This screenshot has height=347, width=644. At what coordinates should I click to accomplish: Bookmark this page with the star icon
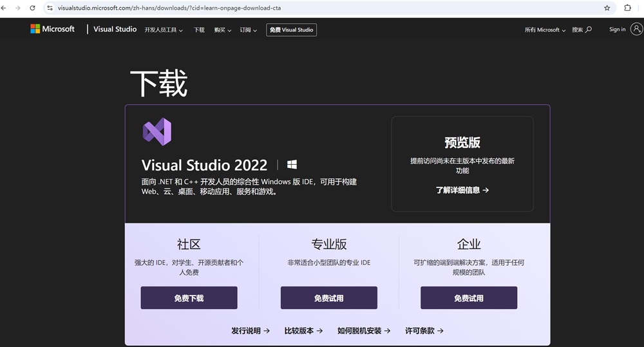[x=607, y=8]
